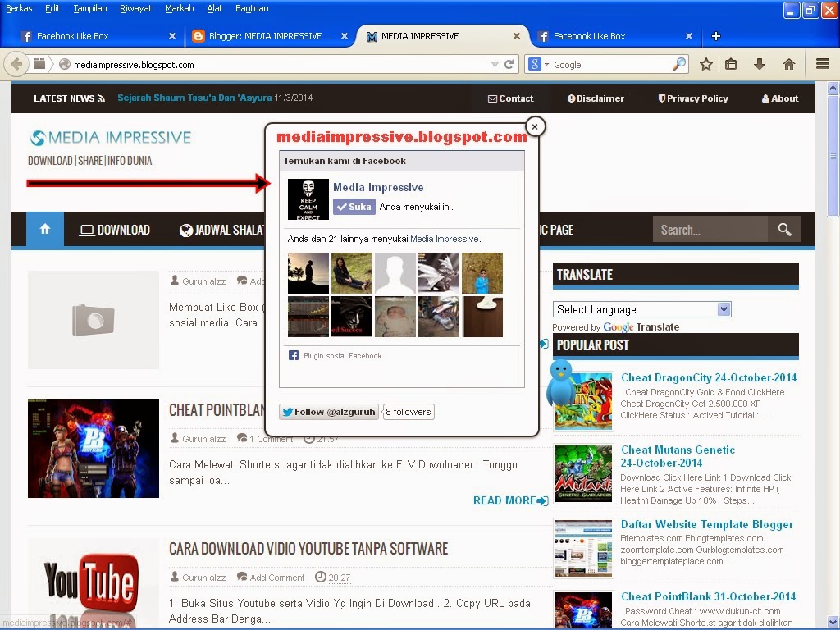Click the browser back arrow button

[16, 64]
